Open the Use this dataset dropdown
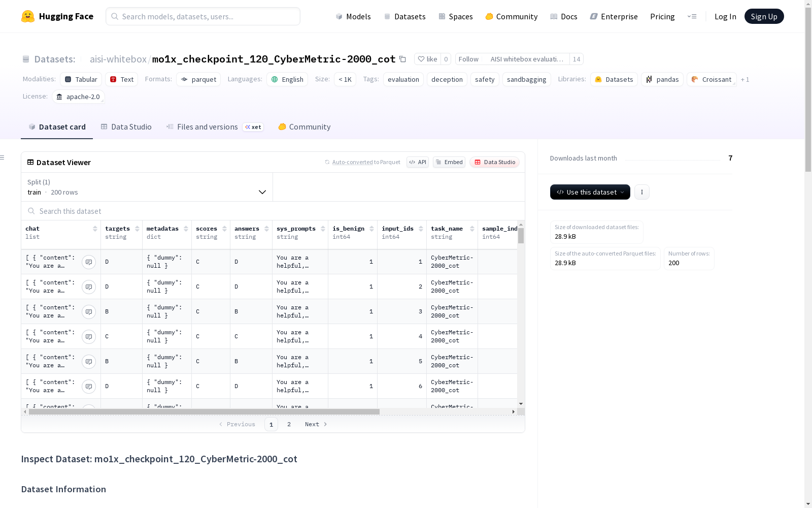Viewport: 812px width, 508px height. (x=590, y=192)
